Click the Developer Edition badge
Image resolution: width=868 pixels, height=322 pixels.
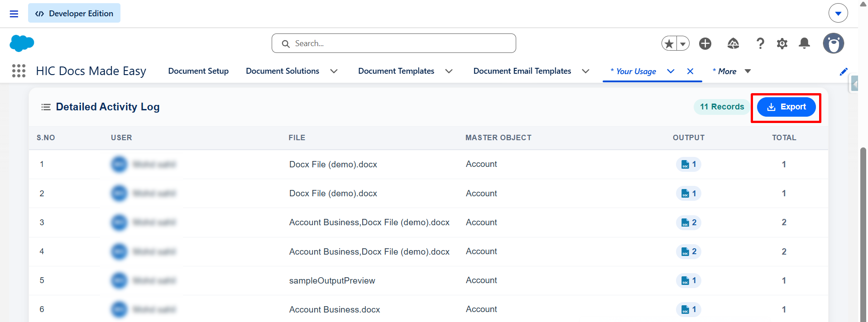pyautogui.click(x=74, y=13)
